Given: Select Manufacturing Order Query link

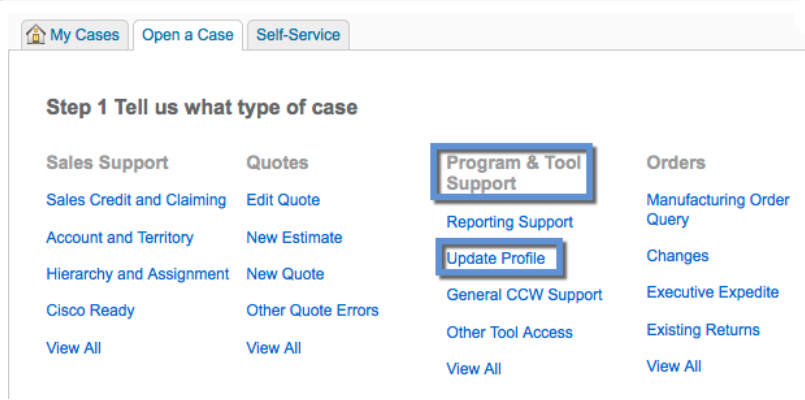Looking at the screenshot, I should pos(718,209).
